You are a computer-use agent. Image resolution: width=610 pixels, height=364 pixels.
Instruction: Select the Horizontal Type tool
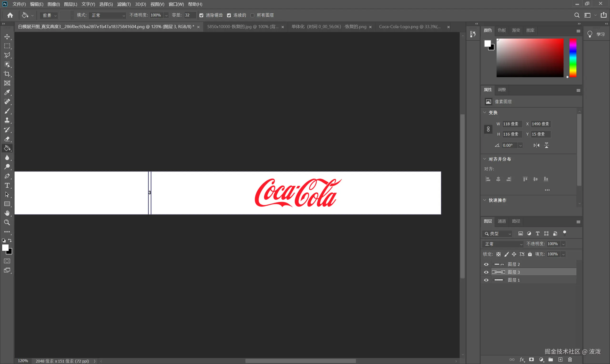click(7, 185)
